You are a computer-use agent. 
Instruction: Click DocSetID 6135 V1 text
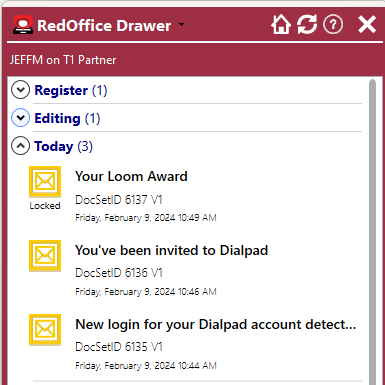(119, 347)
